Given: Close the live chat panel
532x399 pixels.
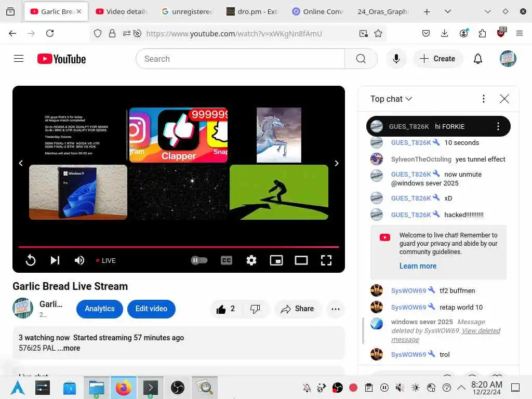Looking at the screenshot, I should [x=504, y=99].
